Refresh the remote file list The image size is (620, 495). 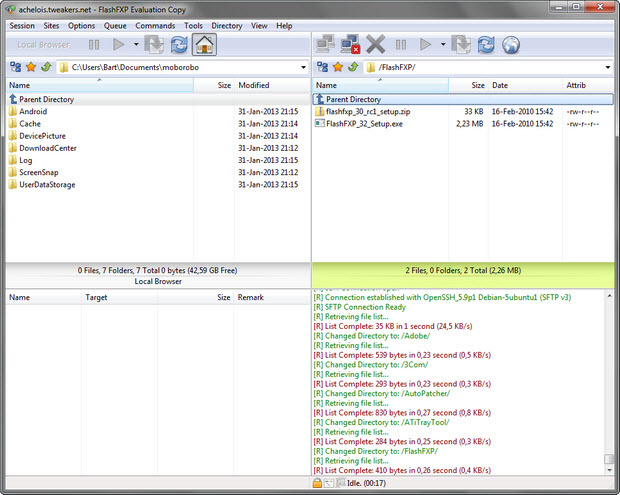pyautogui.click(x=486, y=44)
